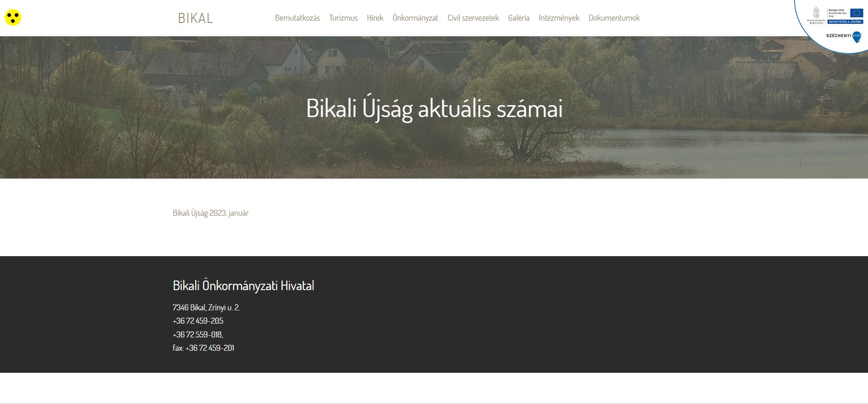The image size is (868, 404).
Task: Click the Bikali Önkormányzati Hivatal footer heading
Action: [243, 286]
